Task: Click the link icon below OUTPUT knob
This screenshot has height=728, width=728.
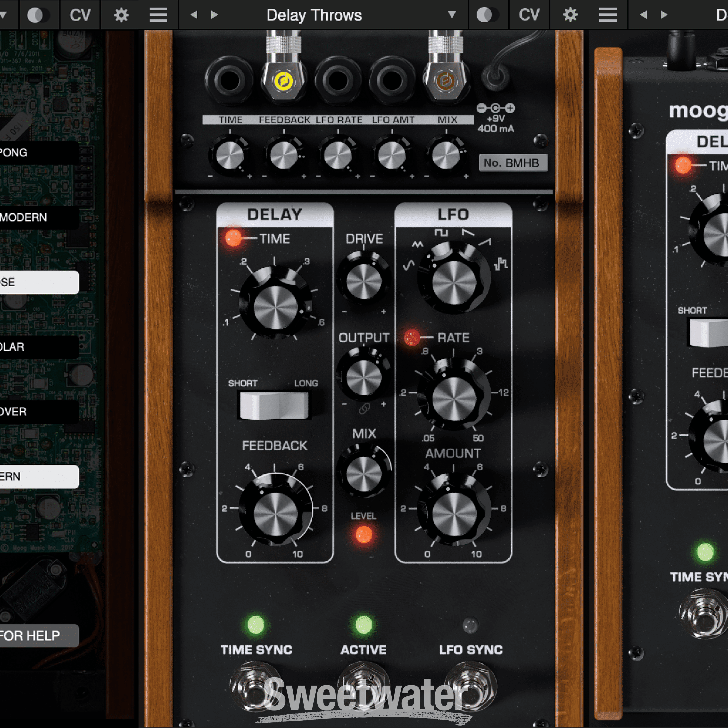Action: tap(364, 408)
